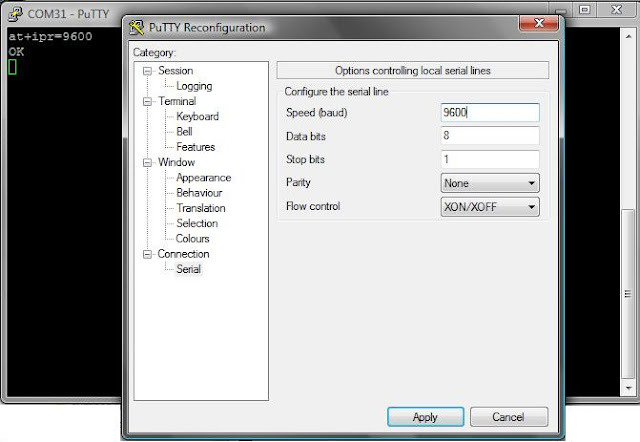Open the Translation settings category

pyautogui.click(x=201, y=208)
